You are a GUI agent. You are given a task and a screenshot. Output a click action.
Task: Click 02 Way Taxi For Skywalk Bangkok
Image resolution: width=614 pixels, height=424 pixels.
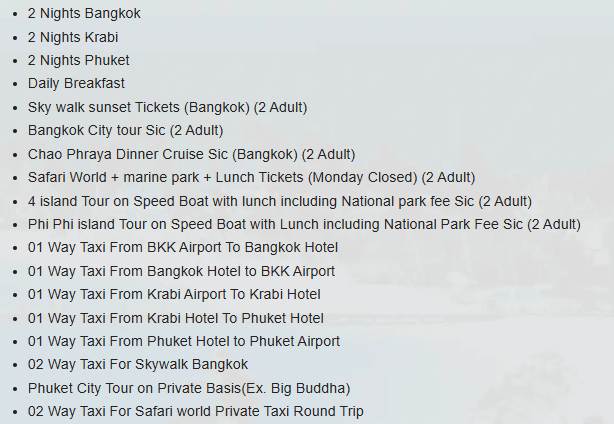(x=137, y=364)
